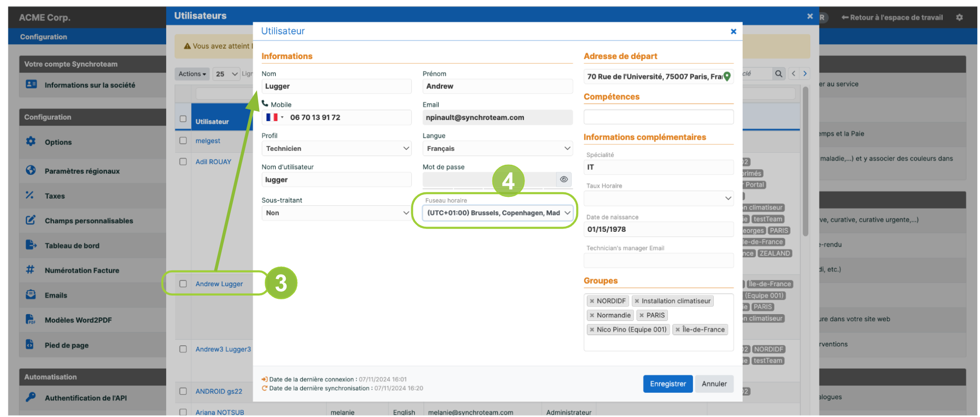
Task: Close the Utilisateurs panel
Action: click(810, 16)
